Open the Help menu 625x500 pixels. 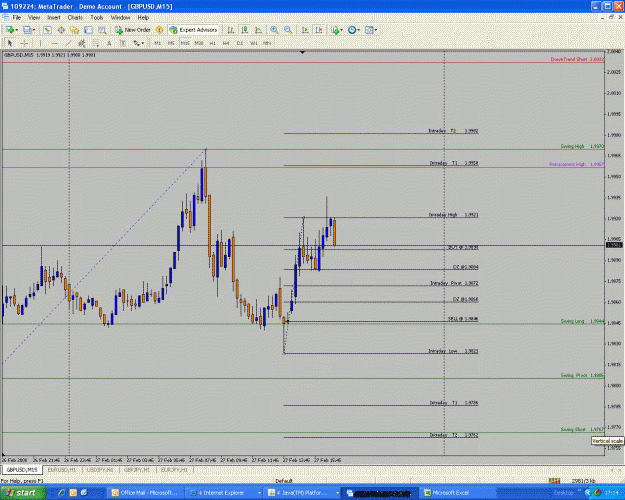pyautogui.click(x=143, y=18)
